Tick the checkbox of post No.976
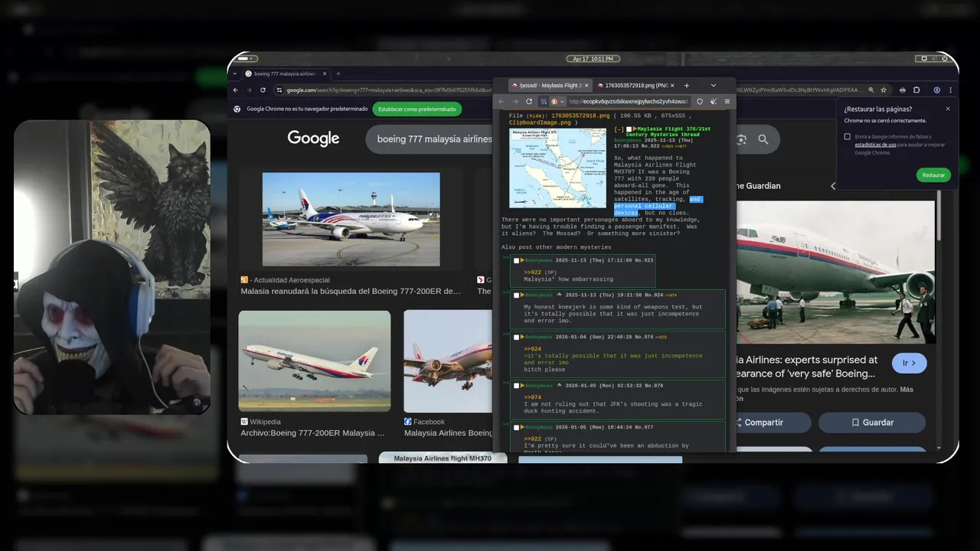This screenshot has height=551, width=980. tap(516, 386)
